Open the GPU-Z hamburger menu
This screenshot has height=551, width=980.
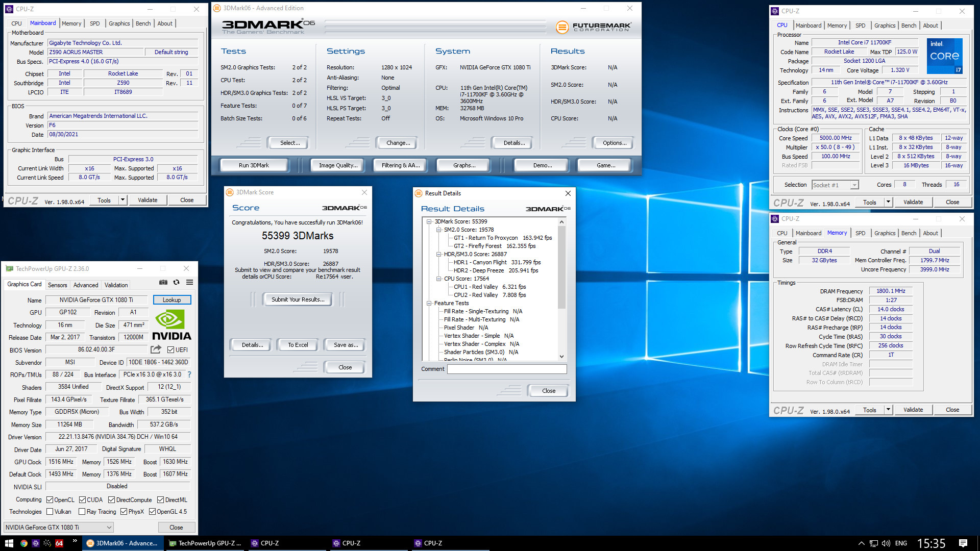189,282
